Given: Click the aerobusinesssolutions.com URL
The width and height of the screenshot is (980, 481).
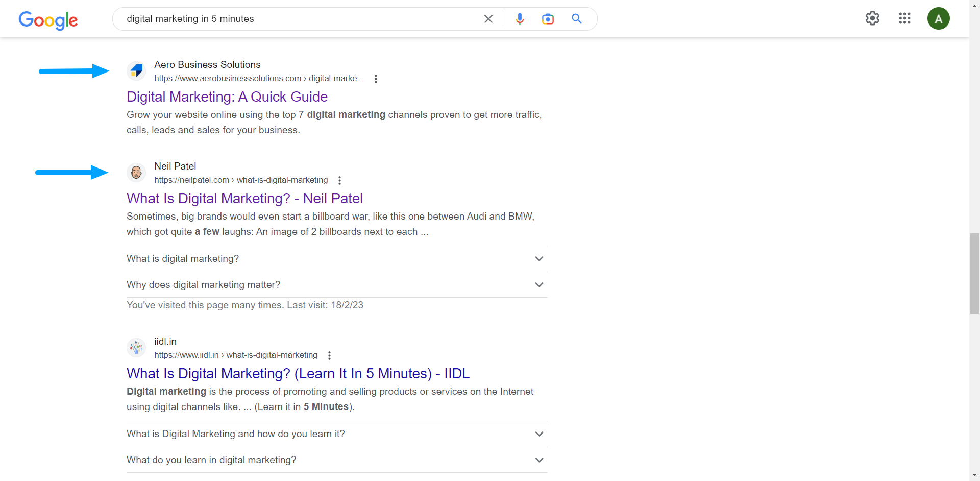Looking at the screenshot, I should tap(259, 78).
